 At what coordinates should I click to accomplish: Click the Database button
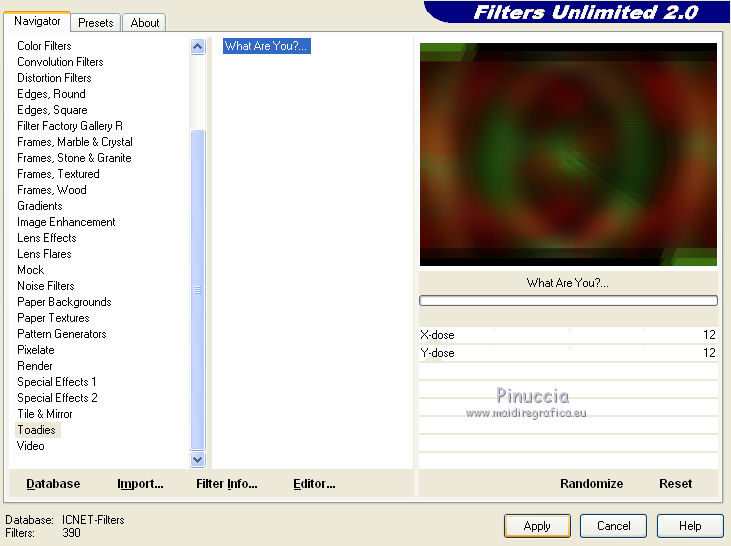point(53,484)
